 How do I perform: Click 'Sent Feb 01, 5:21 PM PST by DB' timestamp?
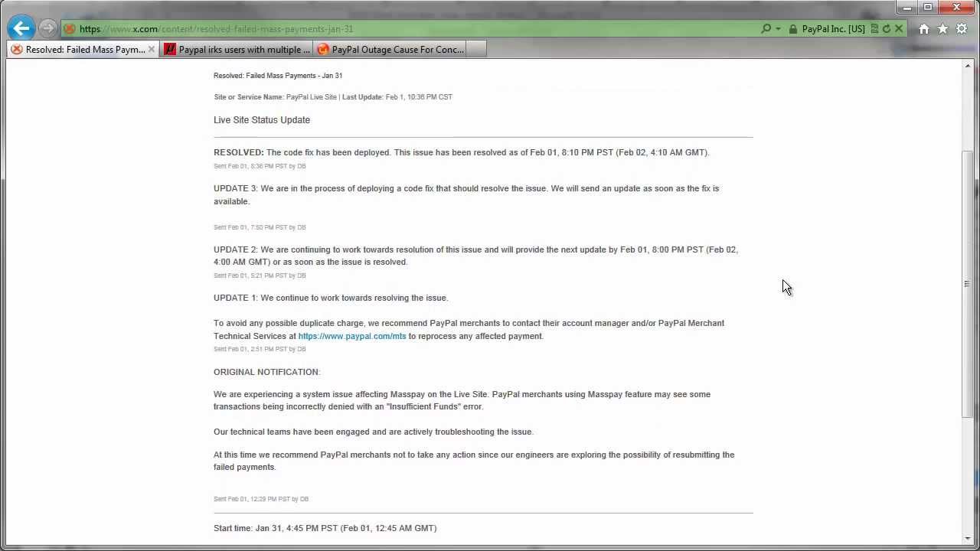[260, 275]
